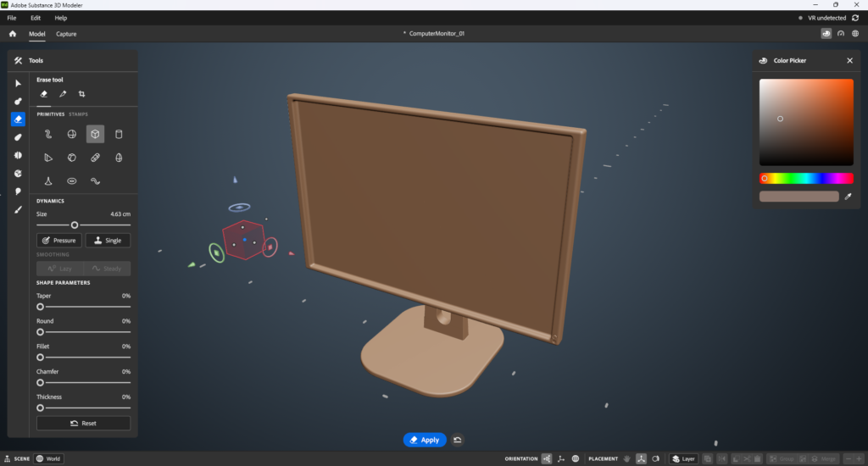
Task: Select the Smooth tool in sidebar
Action: (18, 137)
